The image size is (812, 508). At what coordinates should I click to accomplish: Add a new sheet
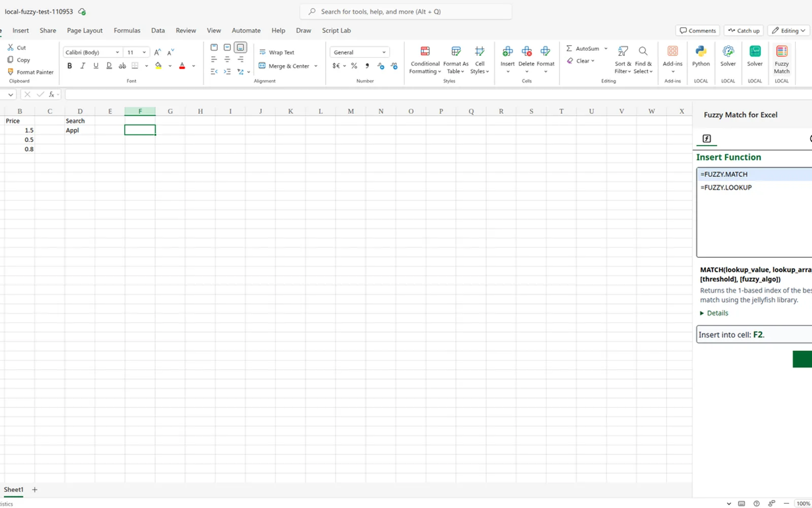(35, 490)
